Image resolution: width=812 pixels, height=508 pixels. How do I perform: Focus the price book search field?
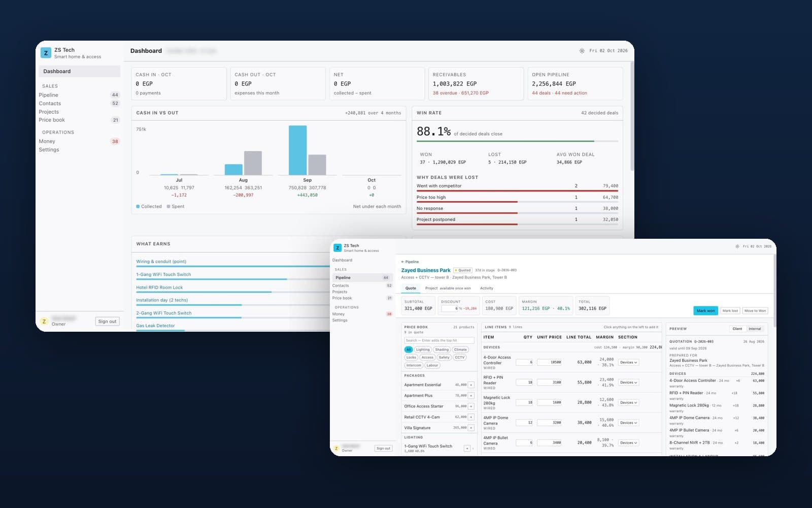(439, 340)
